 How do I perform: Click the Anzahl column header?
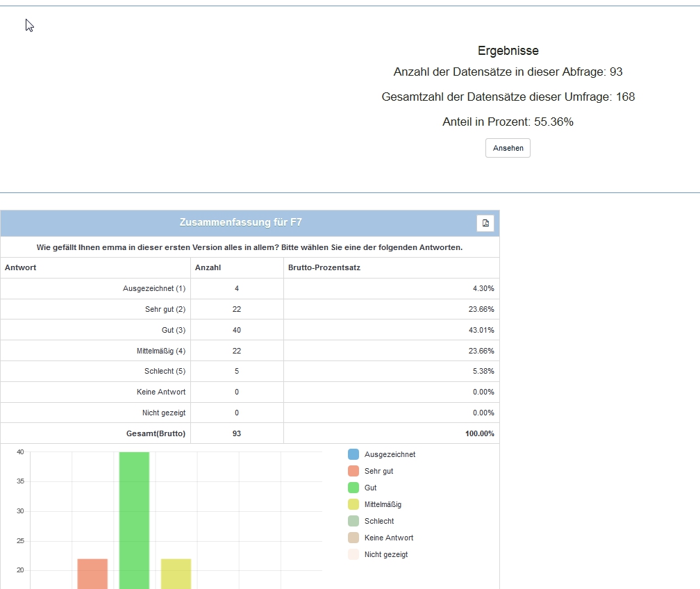tap(208, 267)
